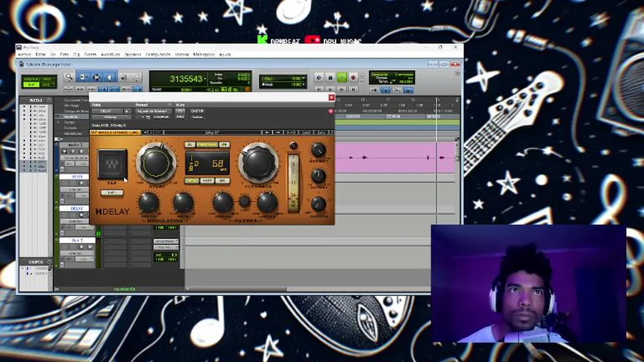This screenshot has width=644, height=362.
Task: Enable HOST sync mode button
Action: point(207,180)
